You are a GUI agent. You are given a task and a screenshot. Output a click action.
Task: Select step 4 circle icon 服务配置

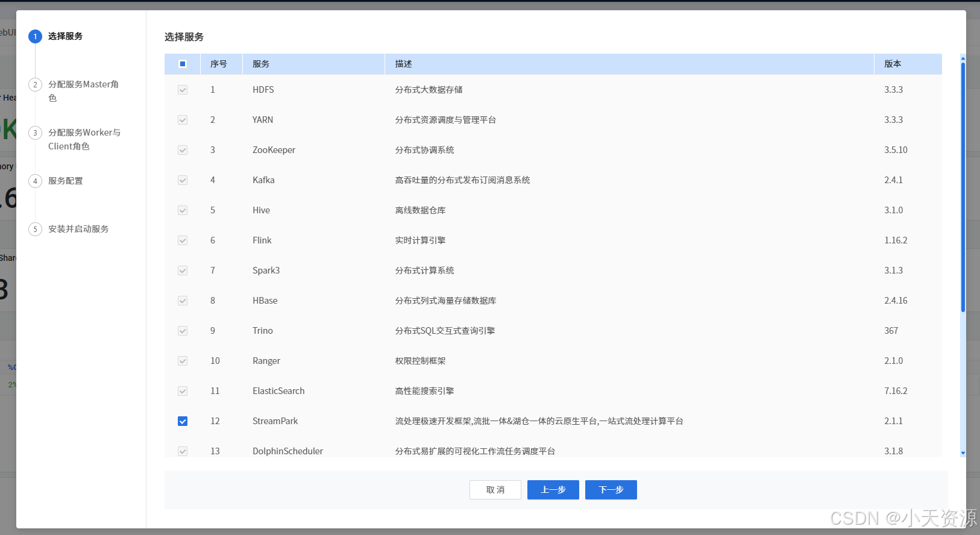point(35,181)
